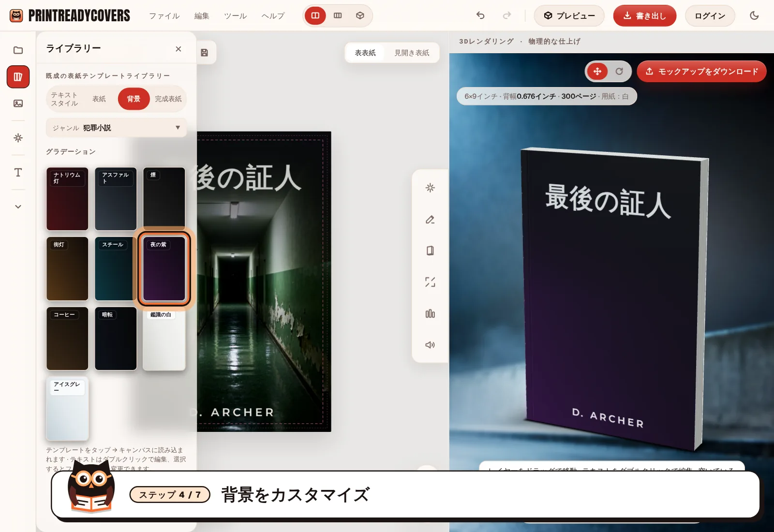
Task: Click the sparkle icon in left sidebar
Action: pyautogui.click(x=18, y=138)
